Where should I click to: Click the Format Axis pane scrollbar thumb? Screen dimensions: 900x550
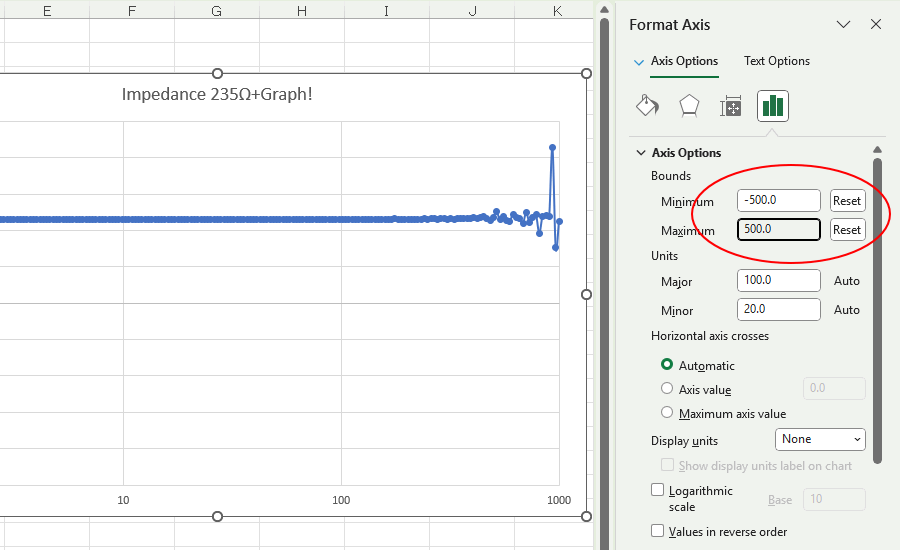(877, 310)
